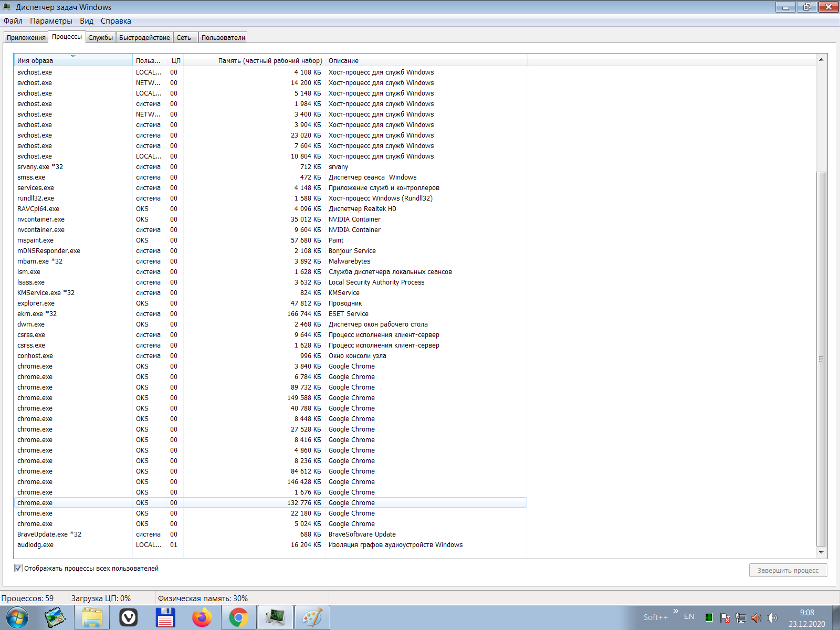Select the audiodg.exe process row
The image size is (840, 630).
270,545
